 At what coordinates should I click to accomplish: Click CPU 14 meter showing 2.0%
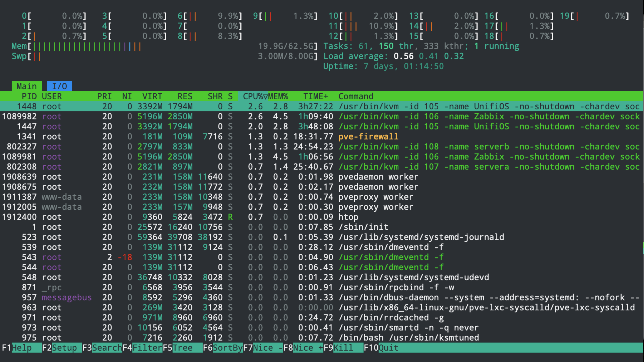point(443,26)
